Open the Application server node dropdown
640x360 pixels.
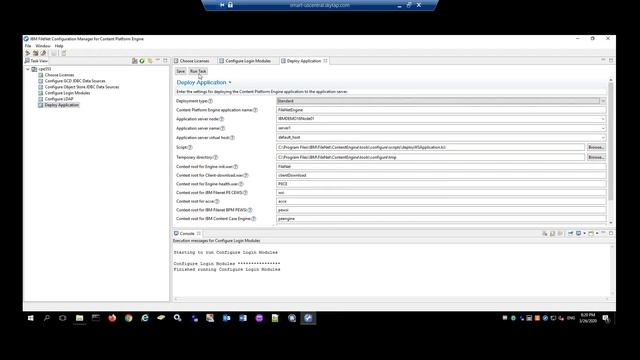click(603, 119)
